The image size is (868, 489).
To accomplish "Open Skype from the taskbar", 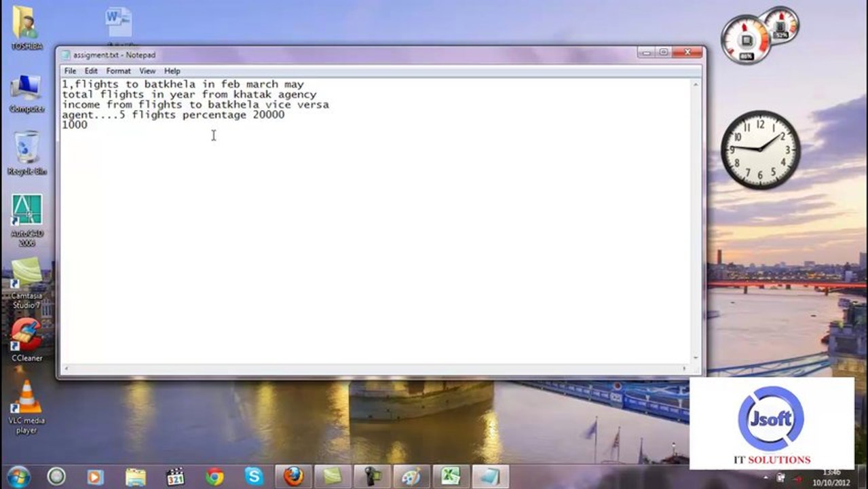I will (254, 477).
